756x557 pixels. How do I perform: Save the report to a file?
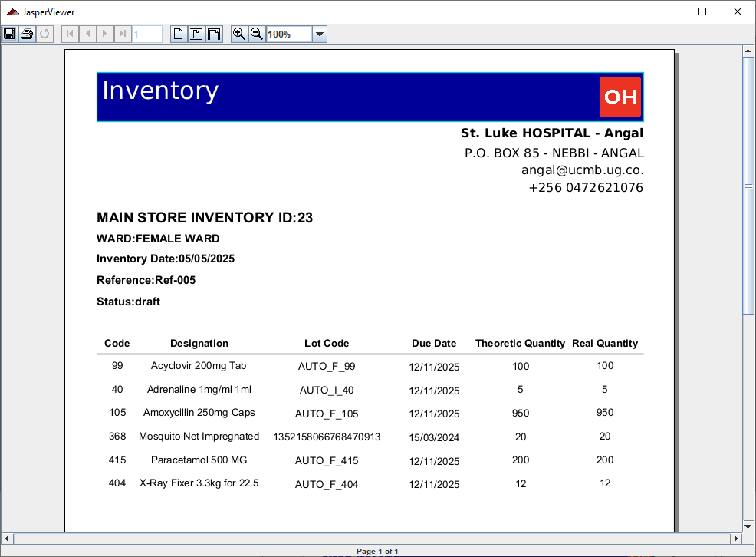click(9, 33)
